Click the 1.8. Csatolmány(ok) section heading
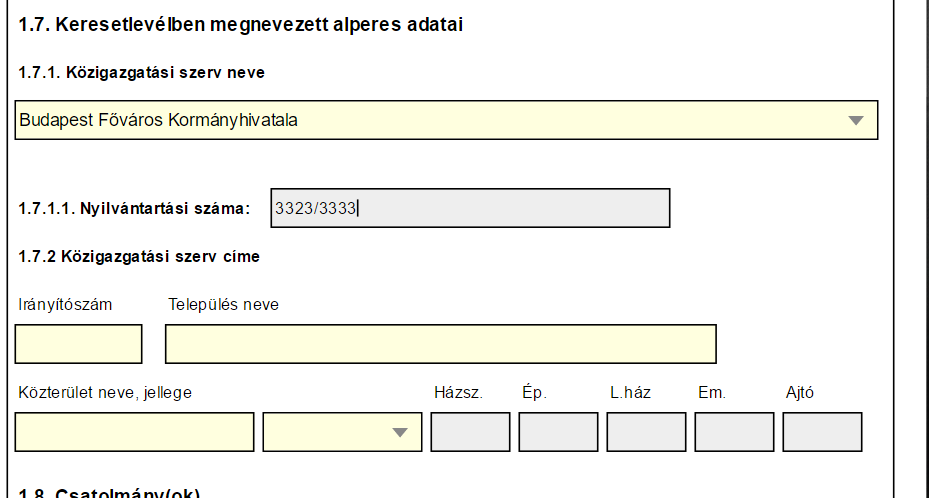 point(109,493)
